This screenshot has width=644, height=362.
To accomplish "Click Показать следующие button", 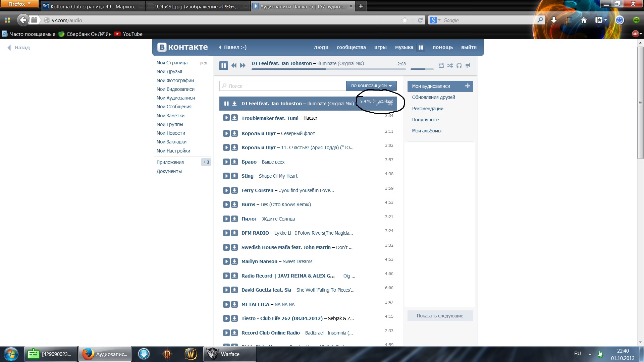I will click(x=440, y=316).
